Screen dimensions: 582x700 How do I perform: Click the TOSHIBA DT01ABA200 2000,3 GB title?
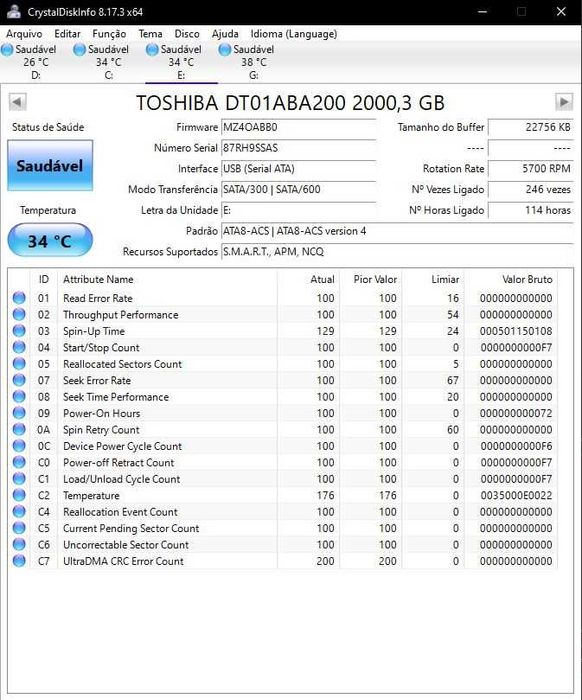tap(290, 103)
